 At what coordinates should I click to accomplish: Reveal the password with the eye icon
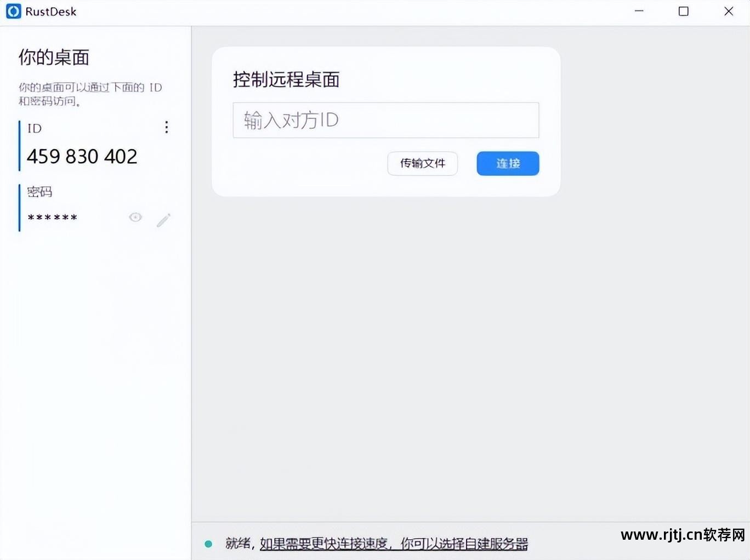click(135, 218)
